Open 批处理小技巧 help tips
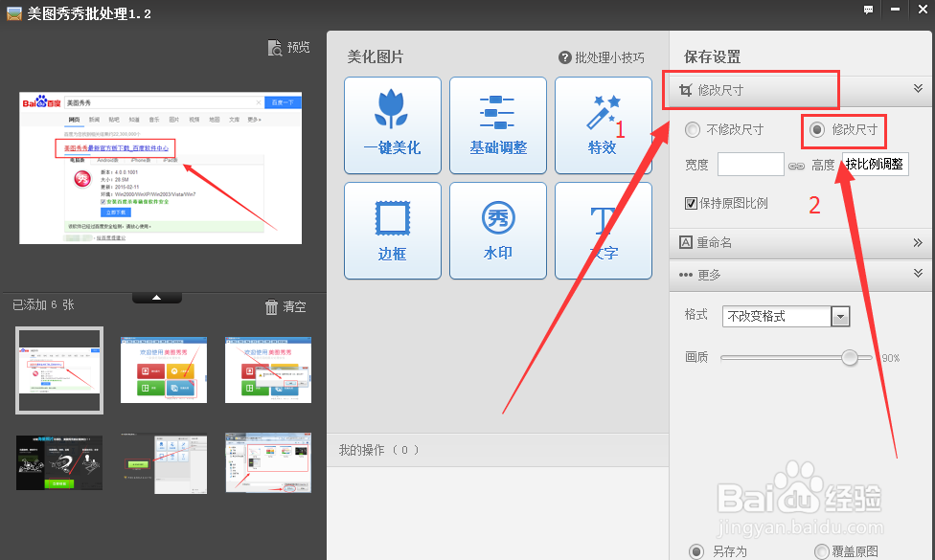Viewport: 935px width, 560px height. [601, 57]
